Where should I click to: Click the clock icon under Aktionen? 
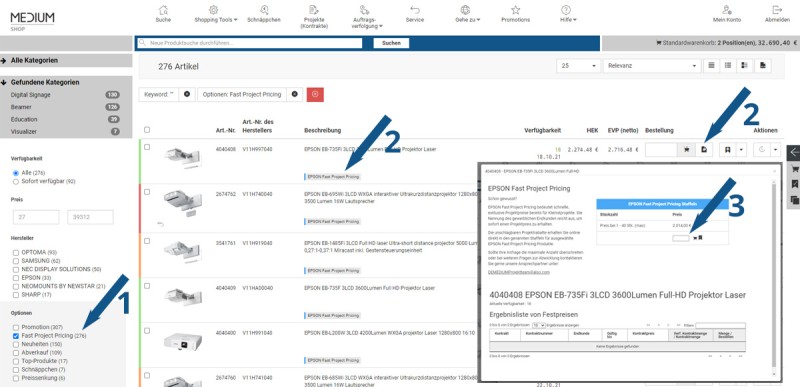pyautogui.click(x=762, y=149)
